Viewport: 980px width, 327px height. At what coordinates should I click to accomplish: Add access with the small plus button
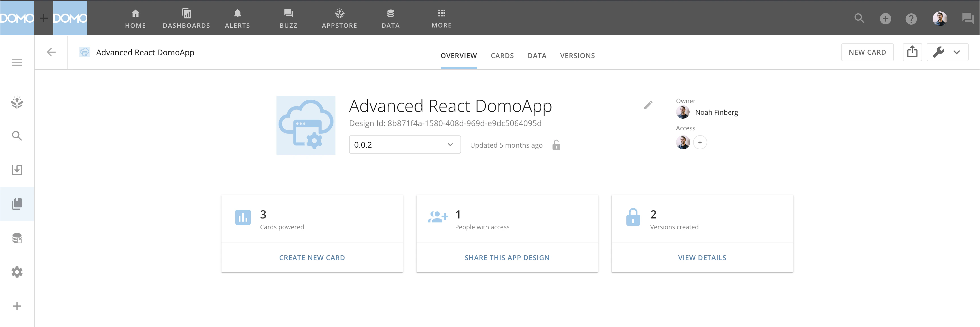pyautogui.click(x=700, y=143)
